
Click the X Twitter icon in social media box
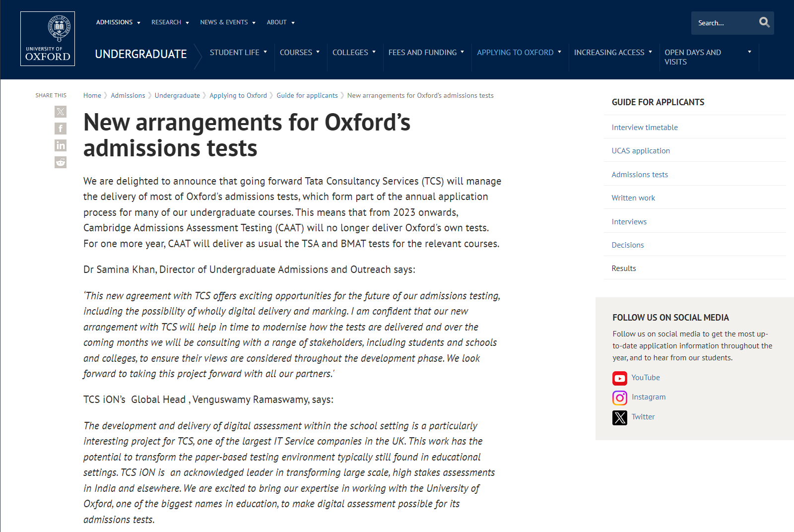point(620,417)
